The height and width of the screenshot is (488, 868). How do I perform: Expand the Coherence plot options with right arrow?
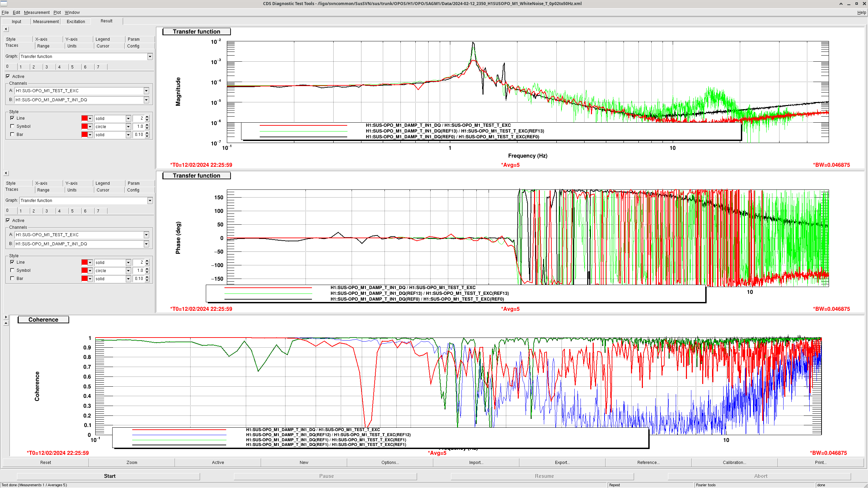(x=6, y=317)
